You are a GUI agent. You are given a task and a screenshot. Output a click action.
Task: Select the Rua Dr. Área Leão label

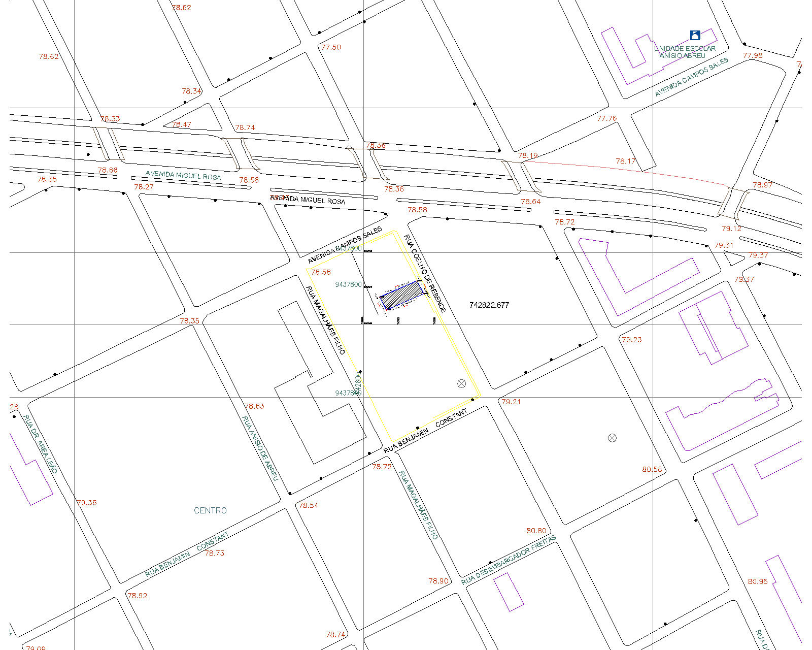(x=41, y=444)
